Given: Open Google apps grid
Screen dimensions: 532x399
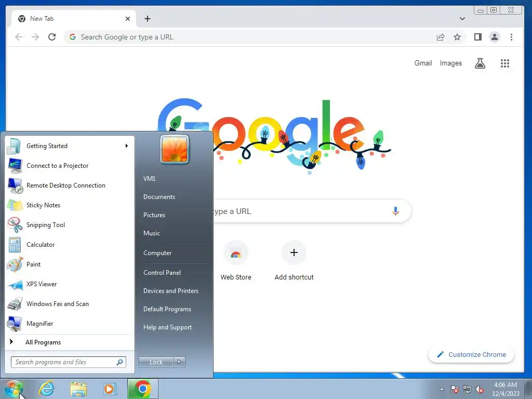Looking at the screenshot, I should 505,63.
